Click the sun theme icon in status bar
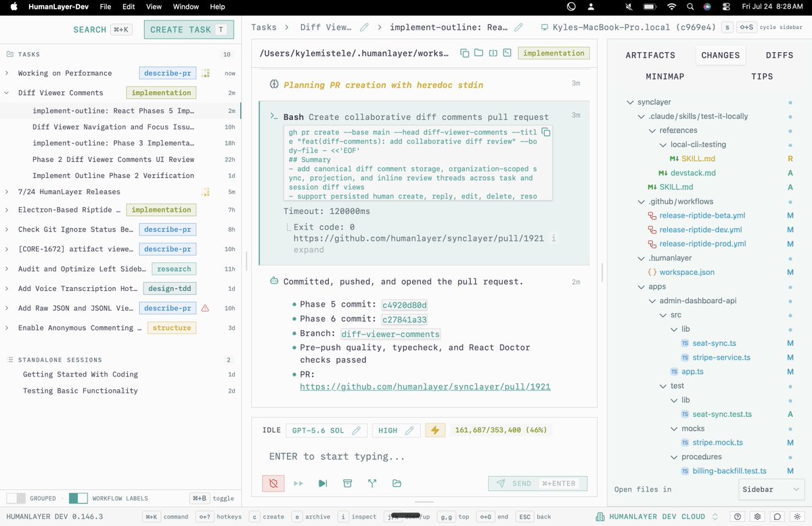 (798, 517)
